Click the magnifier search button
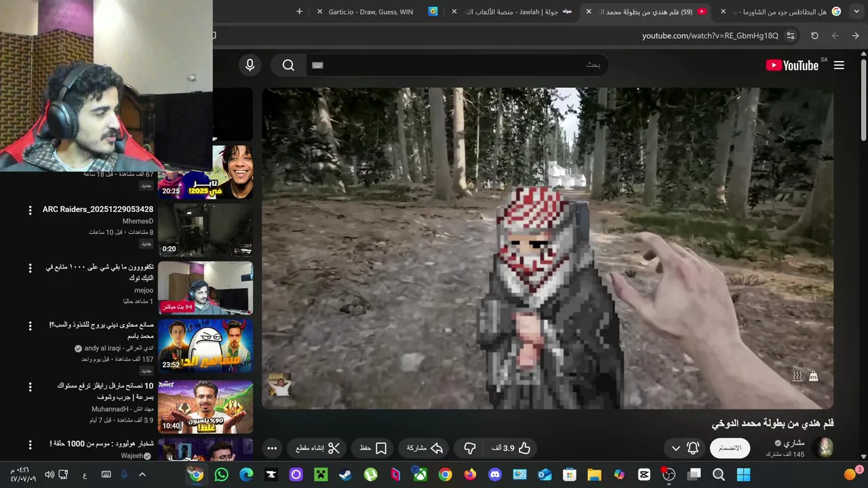Viewport: 868px width, 488px height. pos(288,65)
